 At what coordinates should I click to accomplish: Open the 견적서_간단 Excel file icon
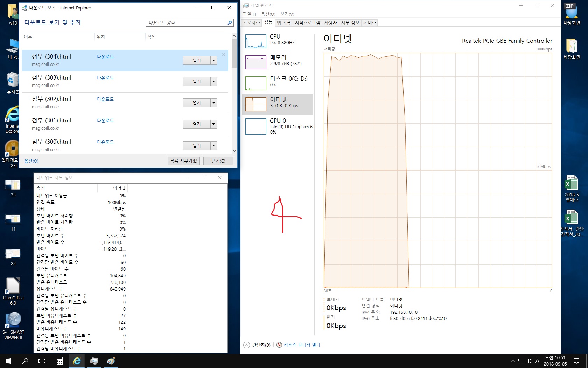coord(572,223)
